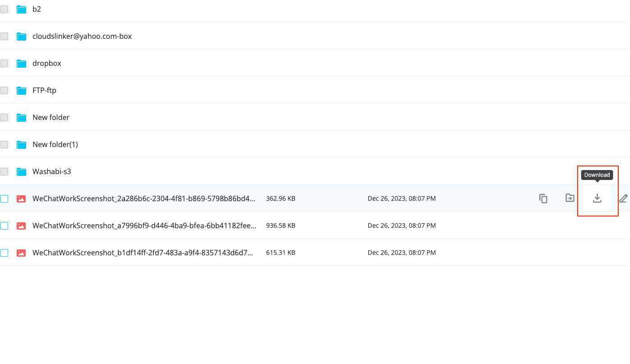Click the image icon of WeChatWorkScreenshot_b1df14ff
The height and width of the screenshot is (364, 630).
pos(21,253)
